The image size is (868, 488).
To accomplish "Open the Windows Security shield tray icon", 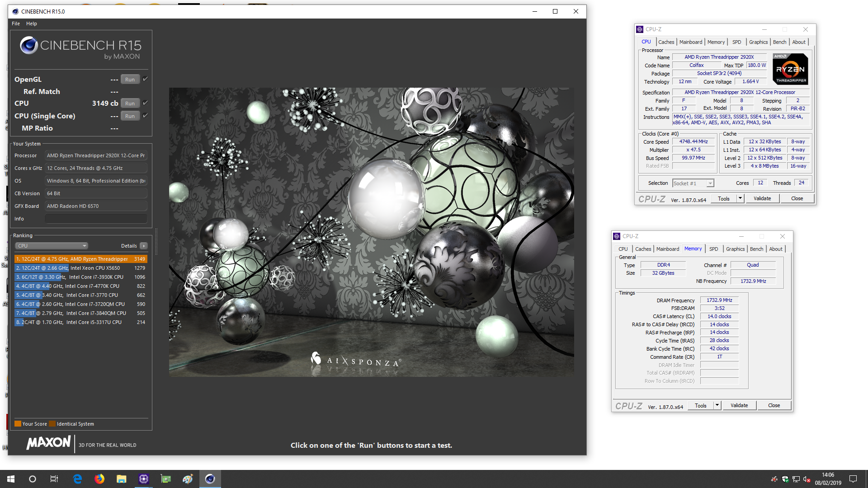I will coord(785,479).
